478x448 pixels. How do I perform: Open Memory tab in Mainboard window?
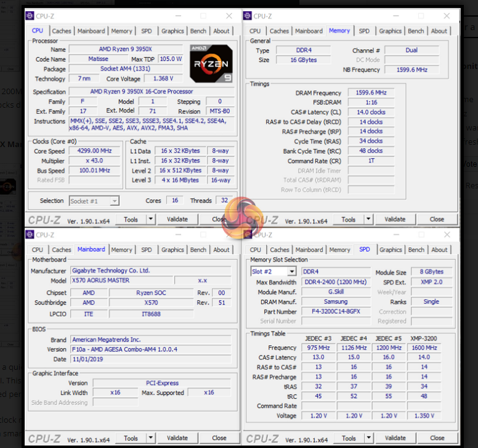[121, 249]
